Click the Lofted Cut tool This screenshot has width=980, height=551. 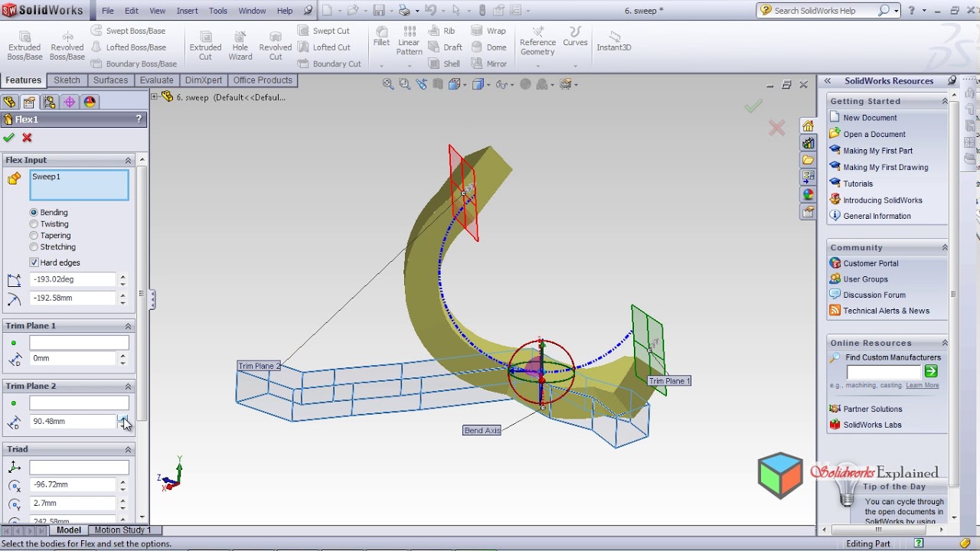point(324,47)
